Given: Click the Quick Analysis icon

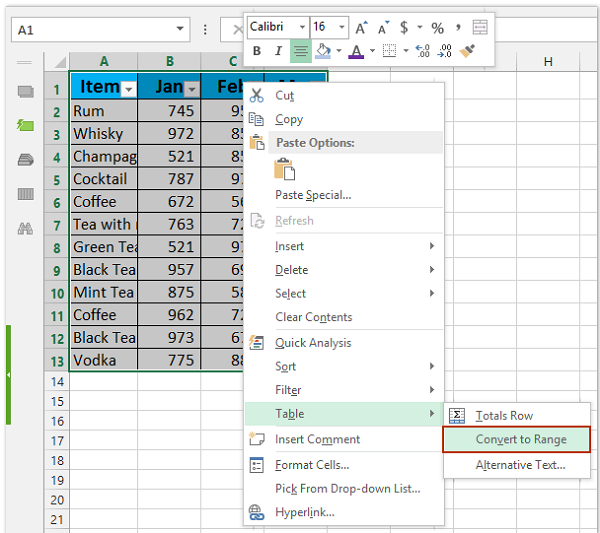Looking at the screenshot, I should (x=256, y=342).
